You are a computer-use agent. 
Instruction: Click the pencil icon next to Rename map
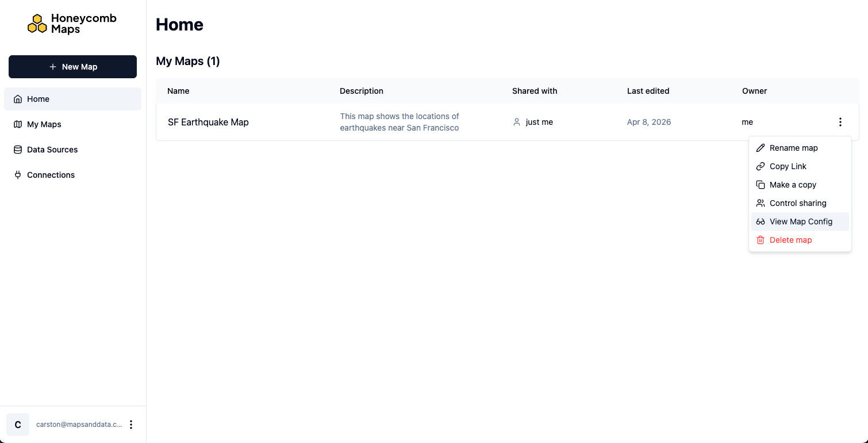[760, 148]
